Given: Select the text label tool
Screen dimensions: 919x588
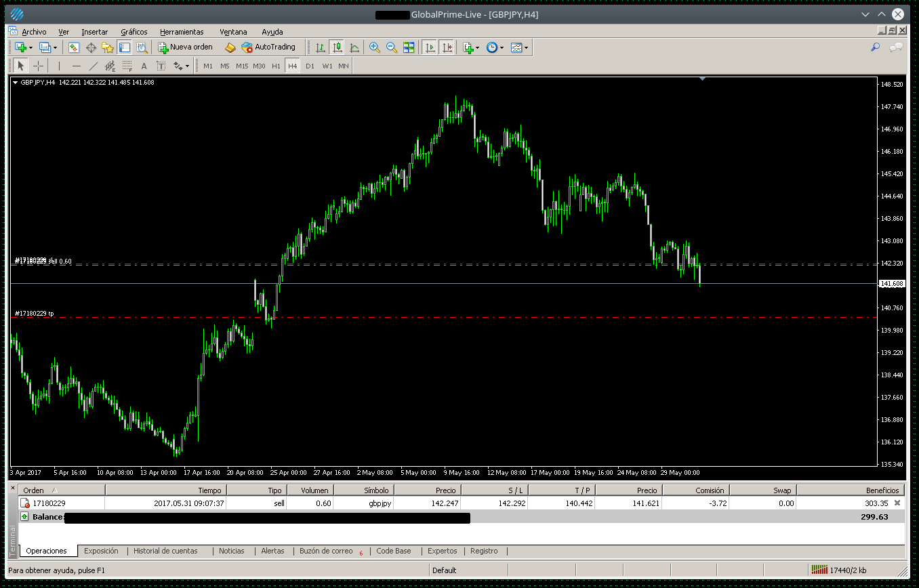Looking at the screenshot, I should pos(161,66).
